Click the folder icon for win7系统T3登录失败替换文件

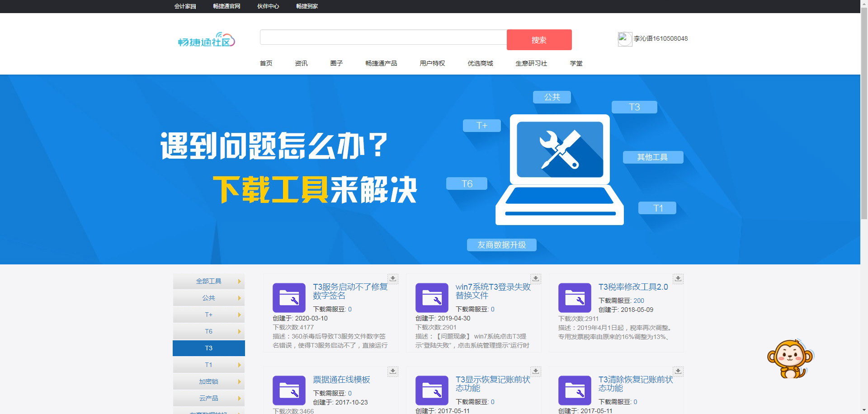(432, 298)
